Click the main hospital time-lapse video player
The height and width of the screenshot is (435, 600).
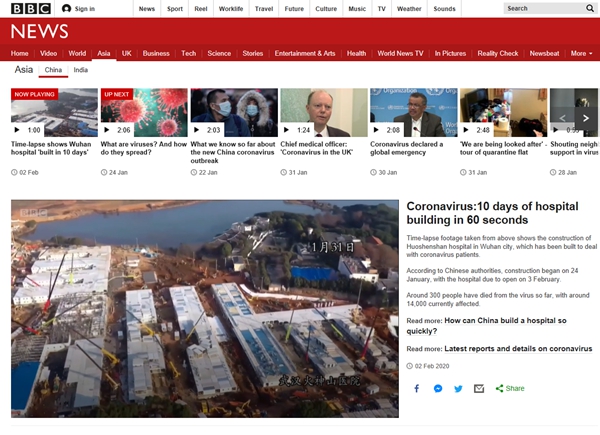click(204, 308)
